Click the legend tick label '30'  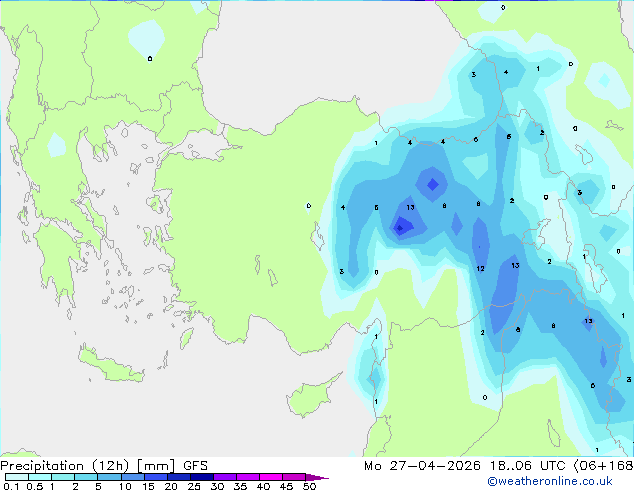point(217,486)
